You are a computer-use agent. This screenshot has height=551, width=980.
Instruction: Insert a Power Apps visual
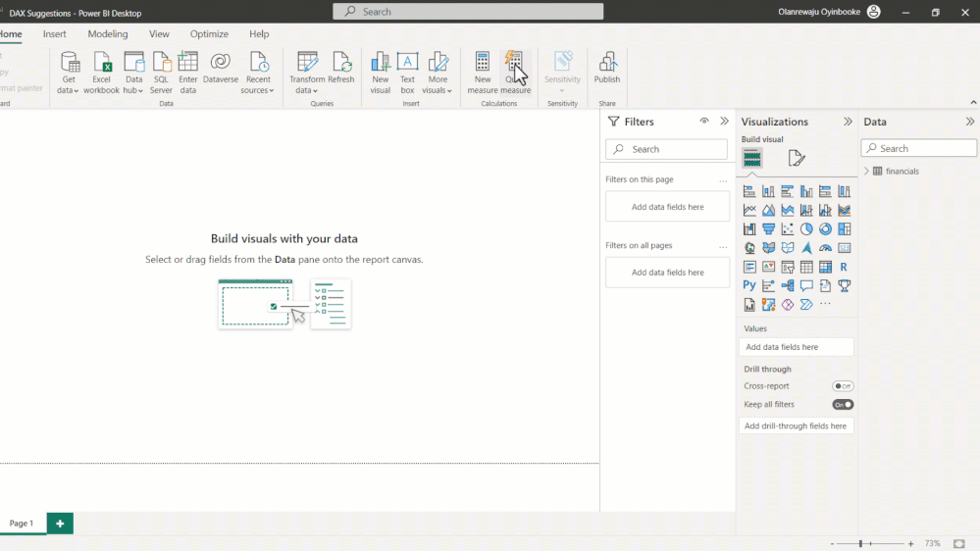[788, 304]
